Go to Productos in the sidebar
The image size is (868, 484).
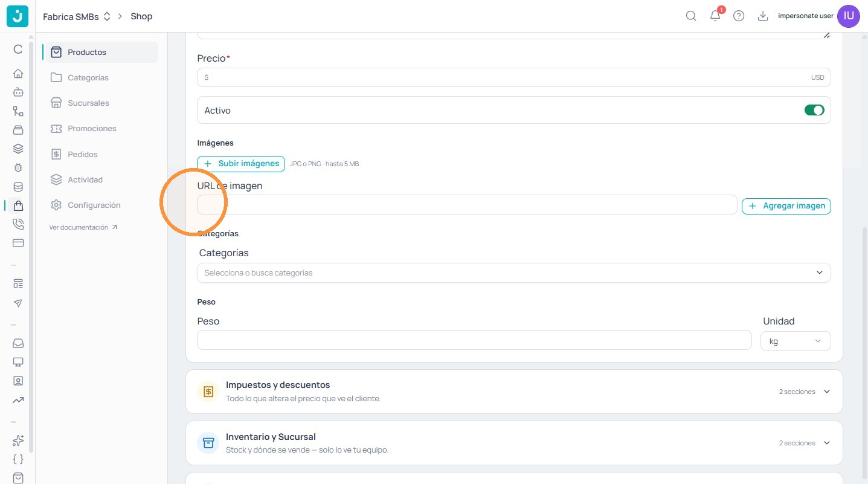coord(101,52)
